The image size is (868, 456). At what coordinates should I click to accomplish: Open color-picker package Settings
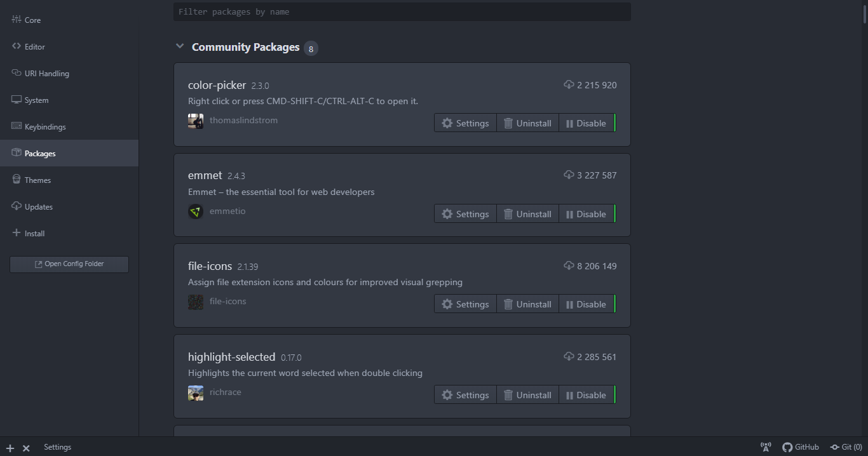pos(465,123)
